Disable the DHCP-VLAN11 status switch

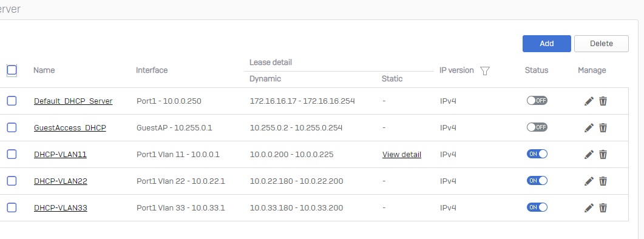pos(537,154)
